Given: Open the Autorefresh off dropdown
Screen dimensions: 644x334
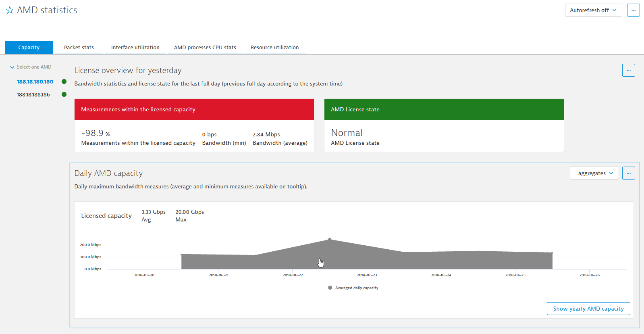Looking at the screenshot, I should [x=593, y=10].
